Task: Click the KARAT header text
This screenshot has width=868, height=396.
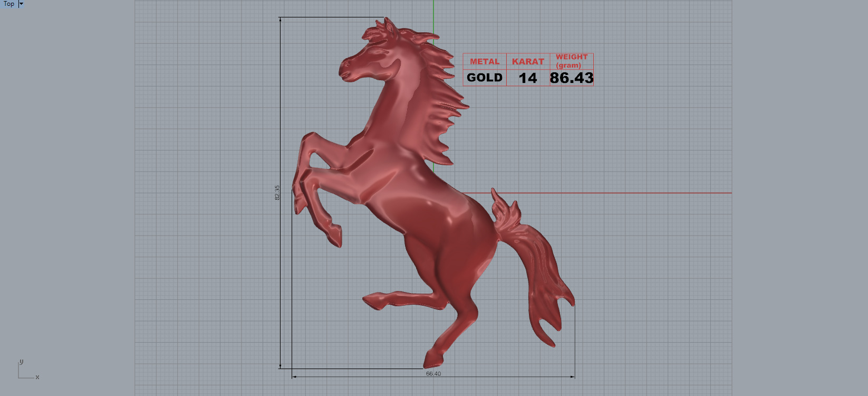Action: coord(528,62)
